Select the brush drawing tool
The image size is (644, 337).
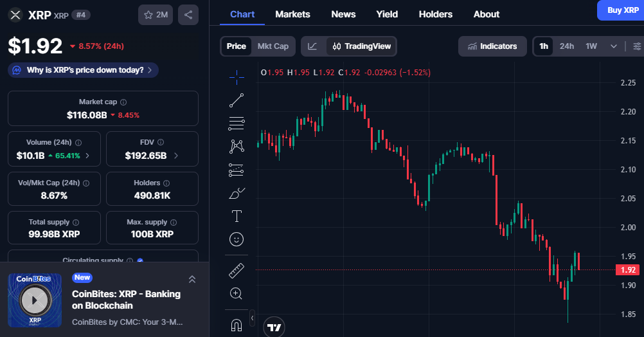pyautogui.click(x=237, y=192)
